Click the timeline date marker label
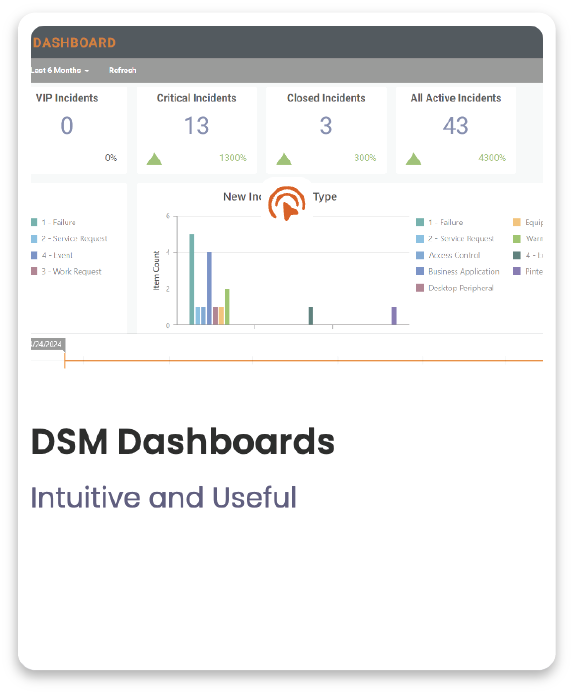This screenshot has width=574, height=694. 48,344
